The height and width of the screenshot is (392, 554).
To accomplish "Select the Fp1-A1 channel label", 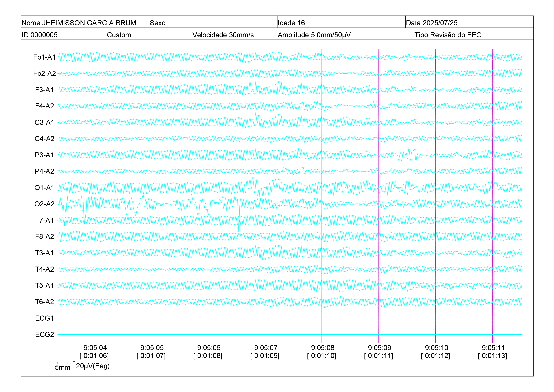I will click(x=45, y=57).
